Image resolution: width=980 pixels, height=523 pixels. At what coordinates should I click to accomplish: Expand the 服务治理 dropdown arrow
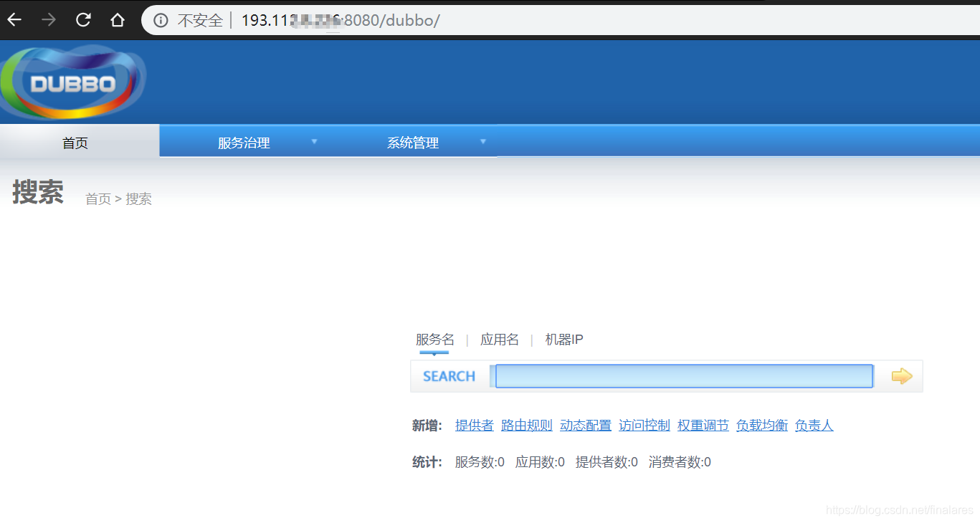click(x=314, y=142)
